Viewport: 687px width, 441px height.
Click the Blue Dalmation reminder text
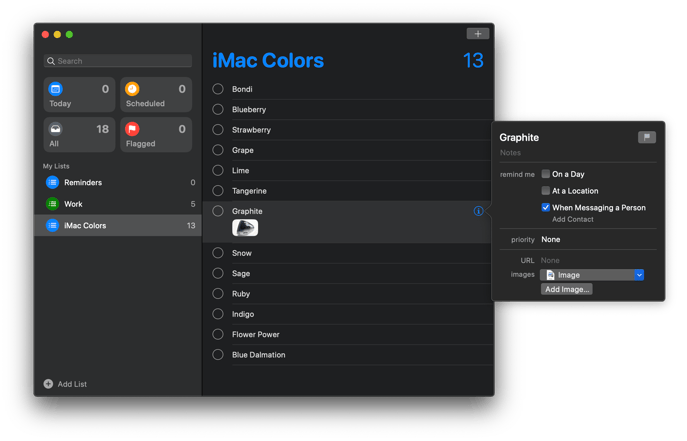(x=259, y=355)
